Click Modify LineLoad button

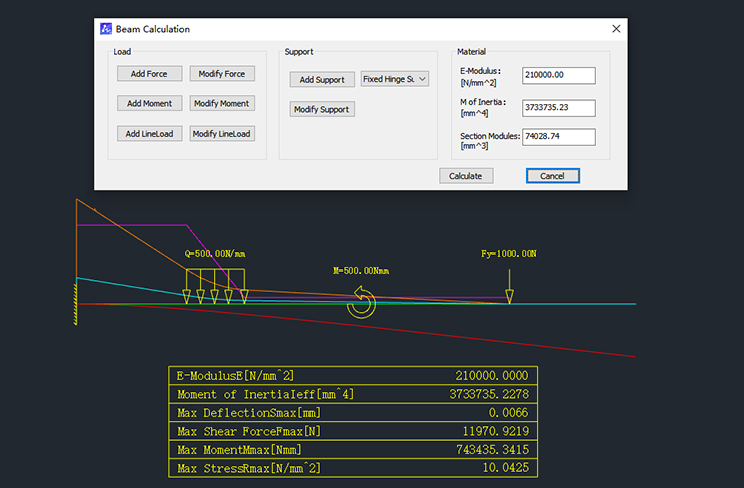click(222, 133)
